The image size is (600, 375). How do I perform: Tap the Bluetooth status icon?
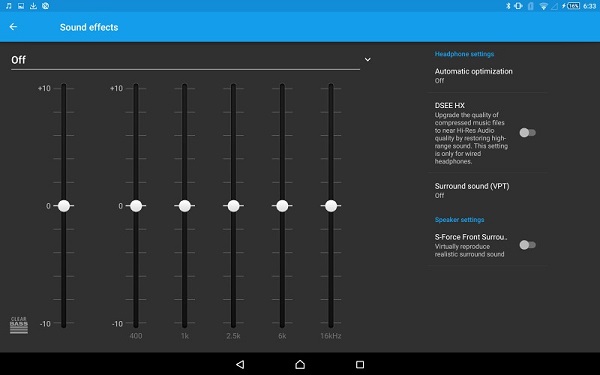click(x=508, y=6)
